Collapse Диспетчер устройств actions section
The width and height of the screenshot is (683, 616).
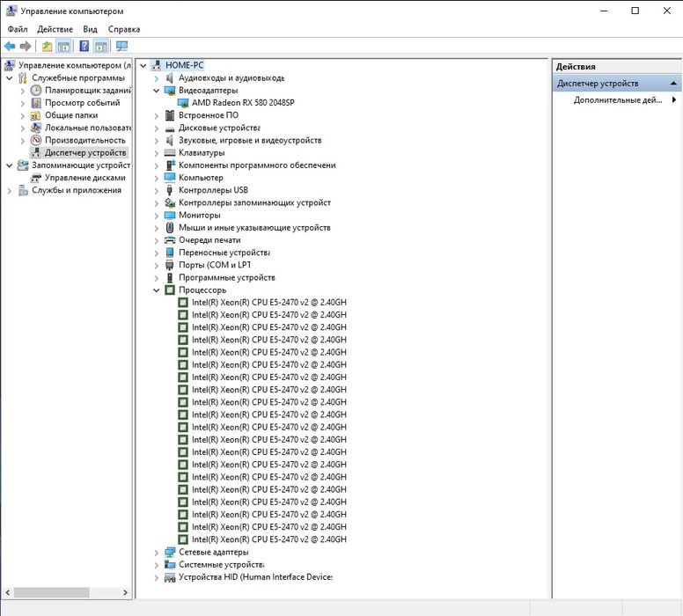tap(673, 84)
